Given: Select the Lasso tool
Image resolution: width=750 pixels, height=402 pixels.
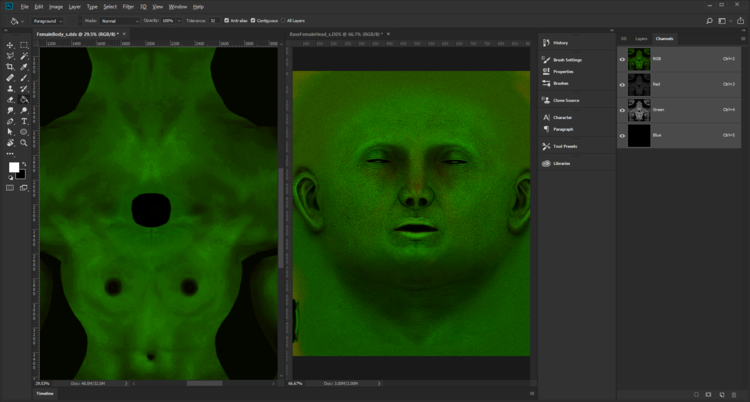Looking at the screenshot, I should 10,56.
